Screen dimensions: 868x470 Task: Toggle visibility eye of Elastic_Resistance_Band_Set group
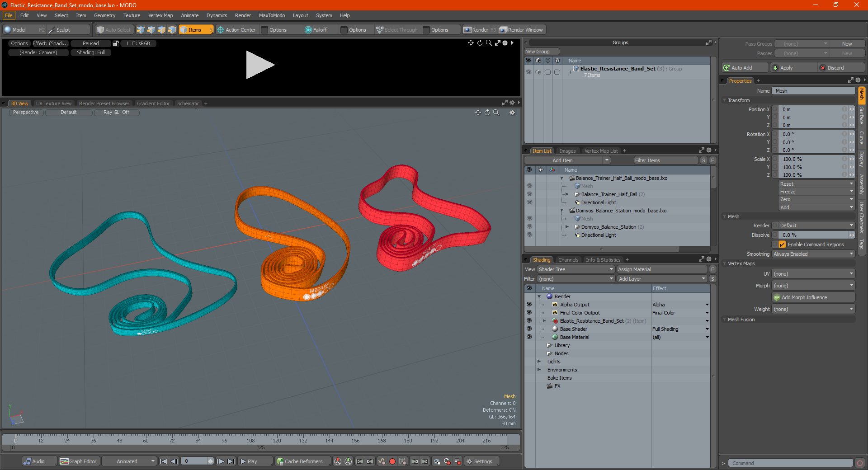pyautogui.click(x=528, y=72)
